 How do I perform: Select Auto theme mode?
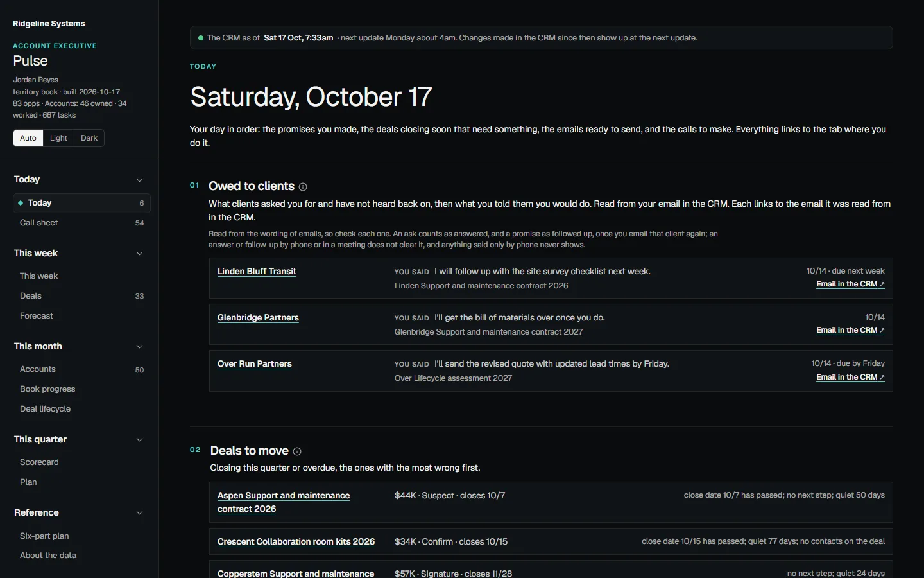28,138
